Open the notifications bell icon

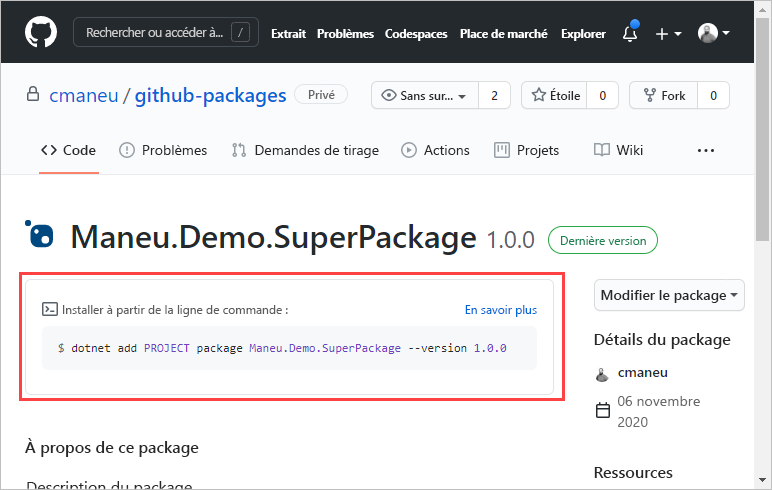(630, 33)
